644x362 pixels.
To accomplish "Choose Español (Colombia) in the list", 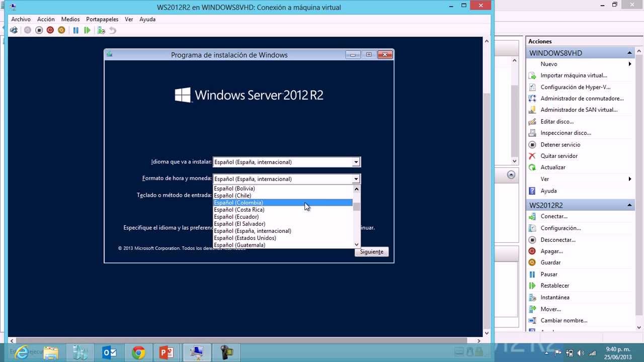I will point(283,203).
